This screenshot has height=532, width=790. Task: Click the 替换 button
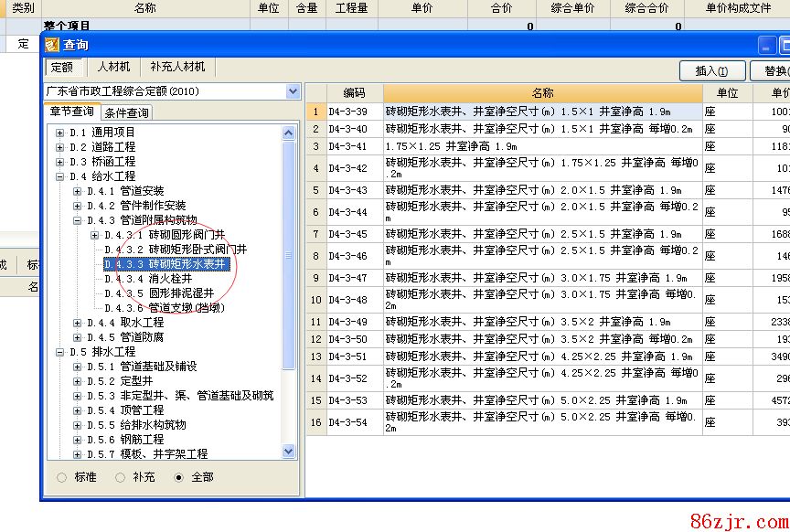click(x=771, y=71)
